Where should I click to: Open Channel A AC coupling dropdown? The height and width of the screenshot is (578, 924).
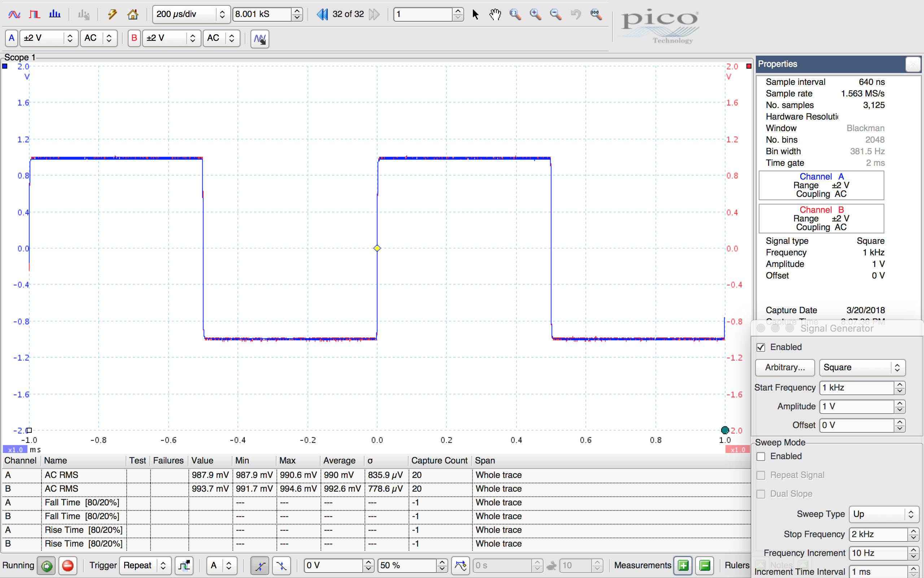click(99, 38)
